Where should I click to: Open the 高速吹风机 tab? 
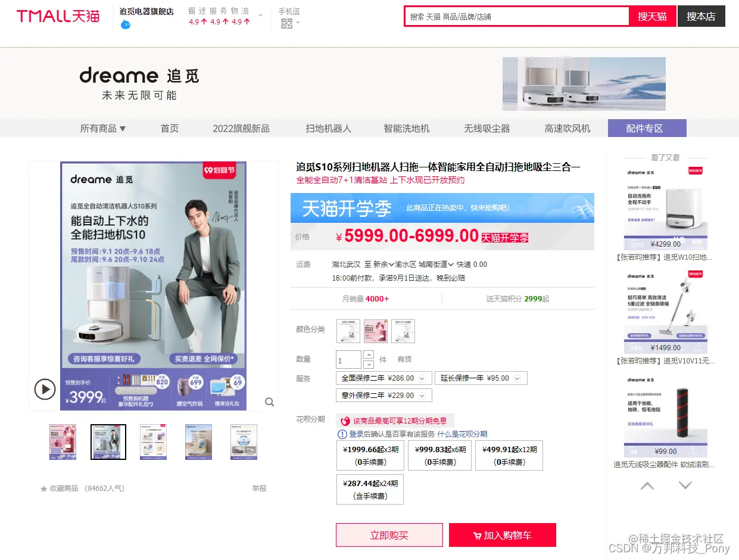[567, 128]
